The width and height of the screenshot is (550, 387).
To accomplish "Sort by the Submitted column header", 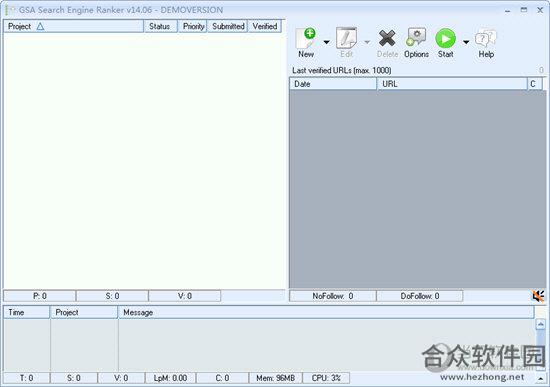I will [228, 26].
